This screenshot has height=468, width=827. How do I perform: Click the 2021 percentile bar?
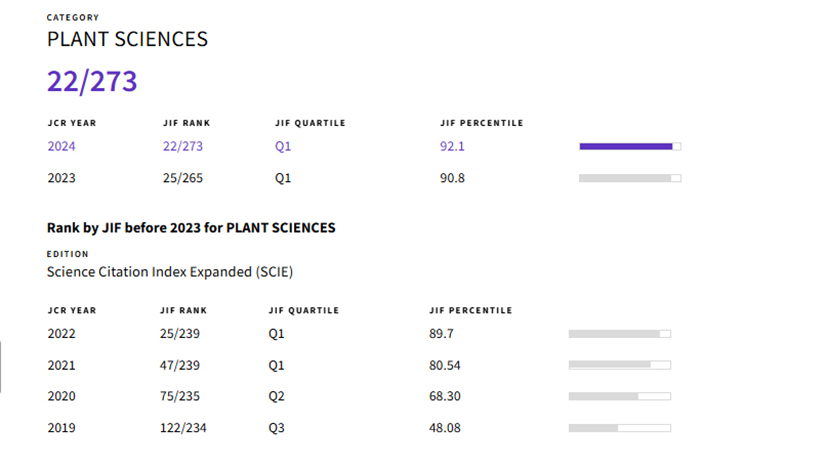[619, 365]
